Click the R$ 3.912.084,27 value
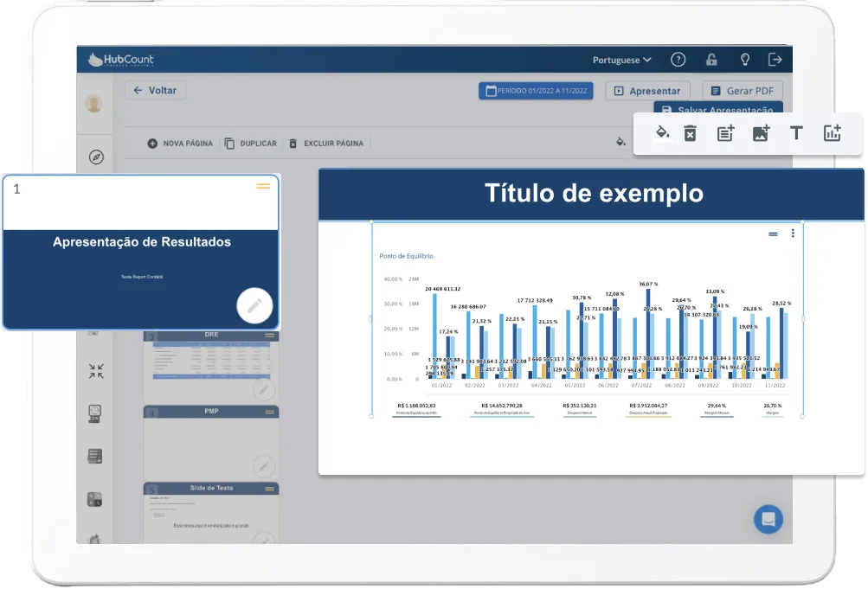 pyautogui.click(x=648, y=406)
